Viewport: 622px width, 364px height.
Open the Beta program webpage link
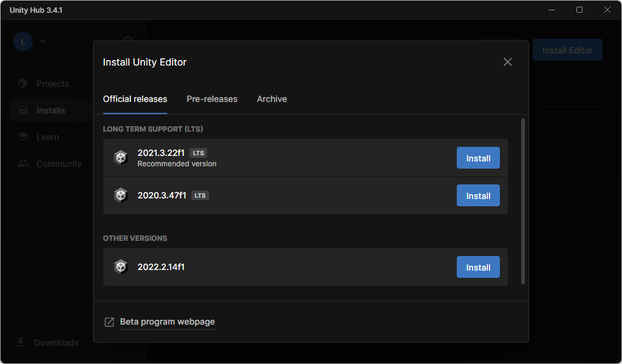click(168, 322)
